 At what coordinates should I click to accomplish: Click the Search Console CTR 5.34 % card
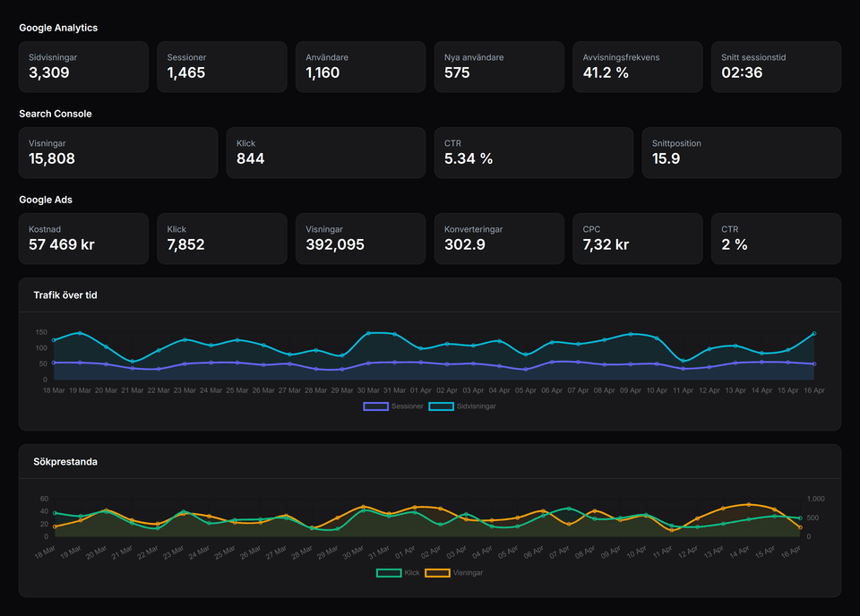click(534, 152)
